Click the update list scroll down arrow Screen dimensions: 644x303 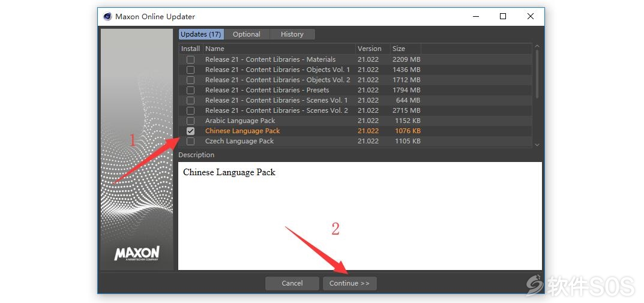[537, 145]
